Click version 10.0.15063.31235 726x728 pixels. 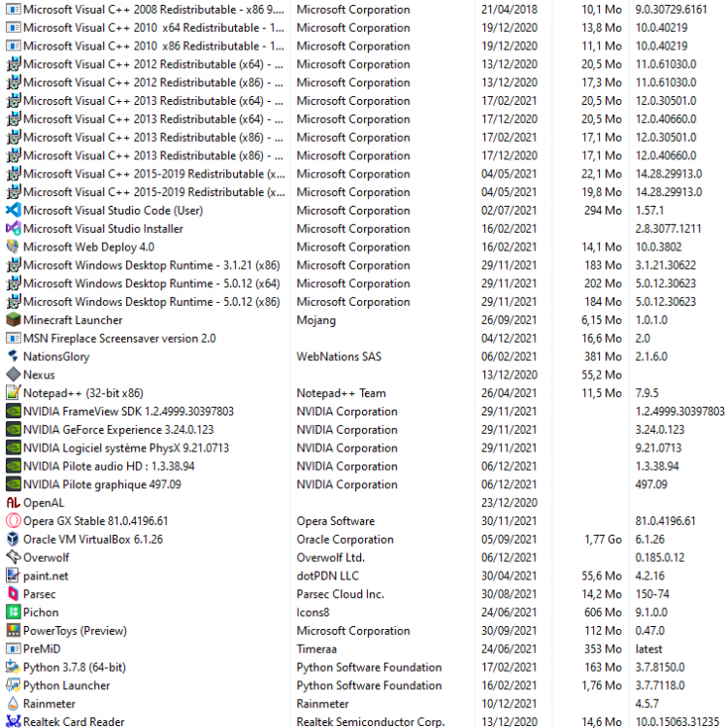[676, 722]
